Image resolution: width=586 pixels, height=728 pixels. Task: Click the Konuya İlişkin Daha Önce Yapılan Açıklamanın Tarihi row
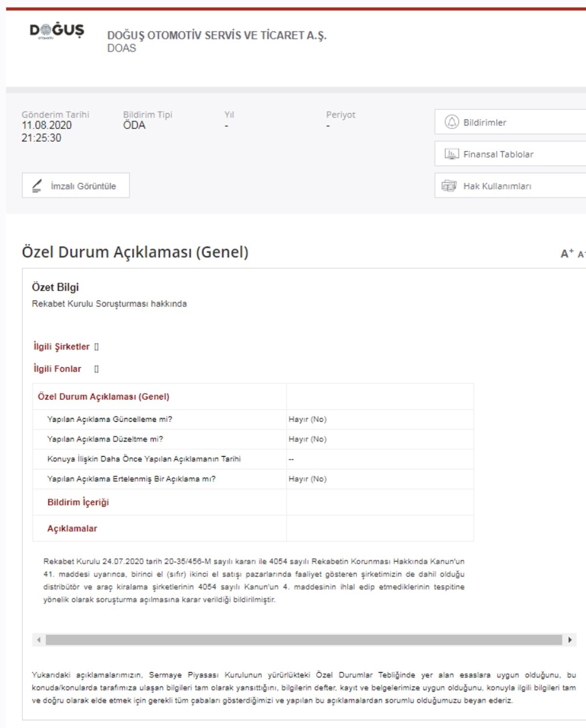253,459
